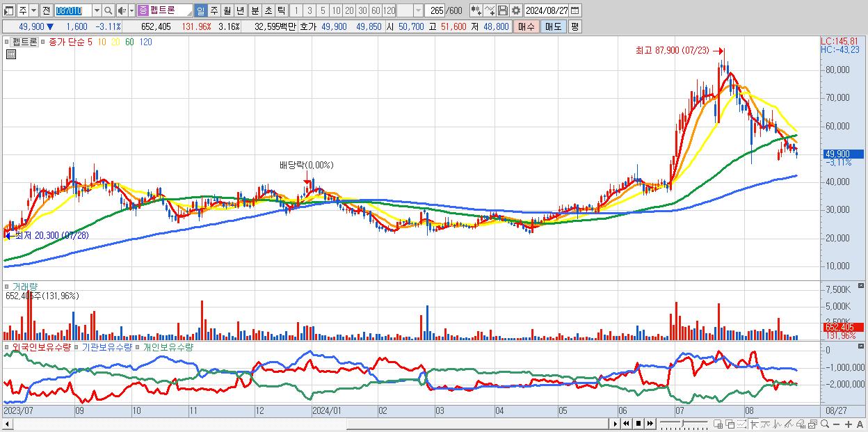Image resolution: width=868 pixels, height=432 pixels.
Task: Choose interval 3 button
Action: click(x=310, y=10)
